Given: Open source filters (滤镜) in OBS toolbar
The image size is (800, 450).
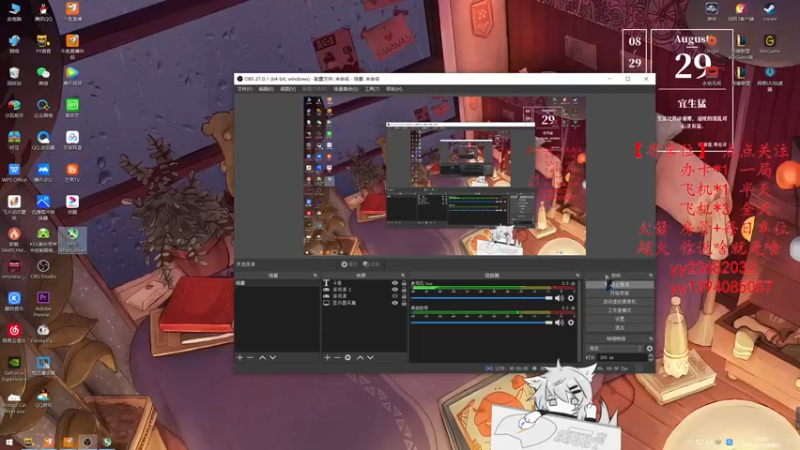Looking at the screenshot, I should [371, 264].
